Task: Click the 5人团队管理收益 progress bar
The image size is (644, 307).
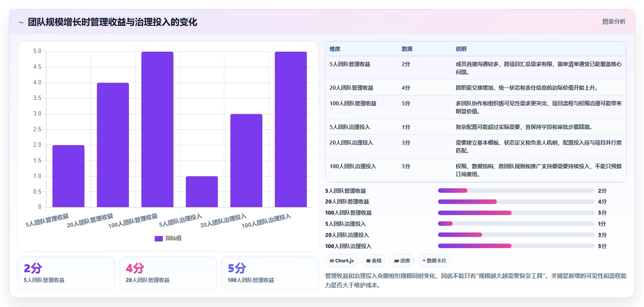Action: [516, 190]
